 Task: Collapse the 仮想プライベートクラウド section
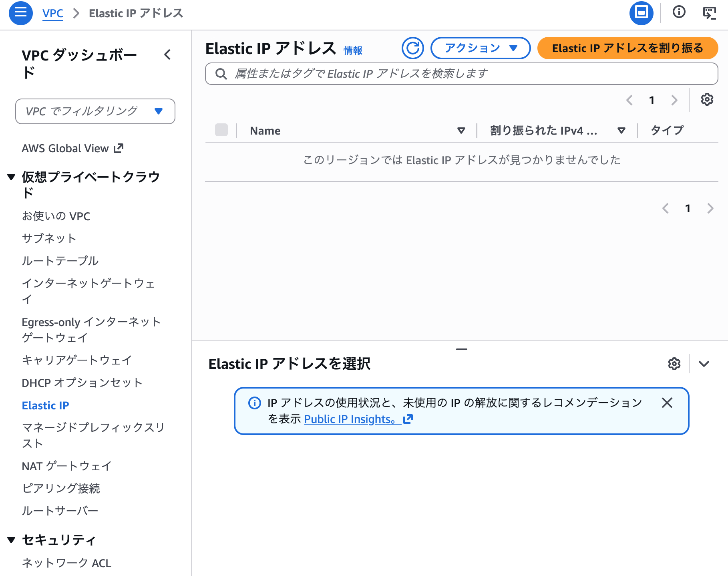[11, 177]
